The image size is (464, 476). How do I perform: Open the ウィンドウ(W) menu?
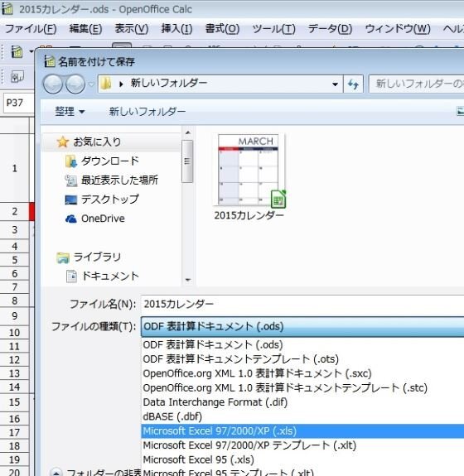(398, 29)
